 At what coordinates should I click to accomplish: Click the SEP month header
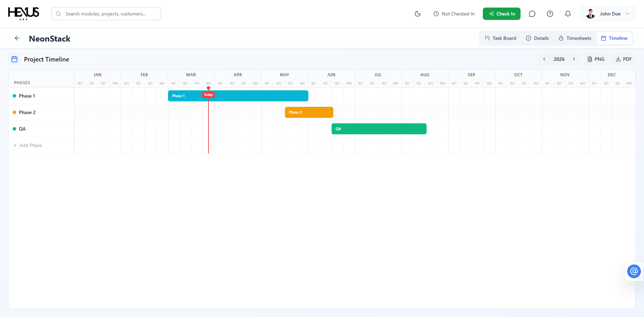click(472, 75)
